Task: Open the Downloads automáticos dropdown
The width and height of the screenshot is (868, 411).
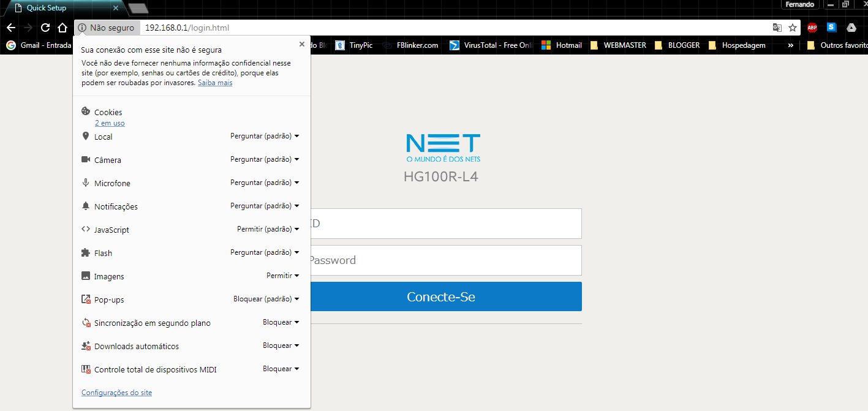Action: (x=281, y=345)
